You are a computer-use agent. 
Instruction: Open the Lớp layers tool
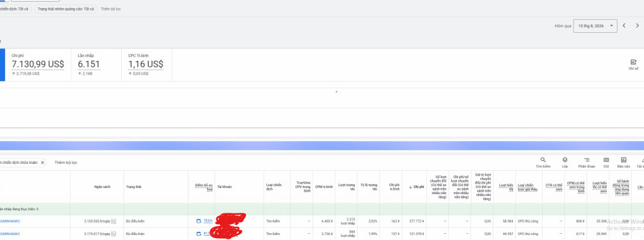click(x=565, y=162)
